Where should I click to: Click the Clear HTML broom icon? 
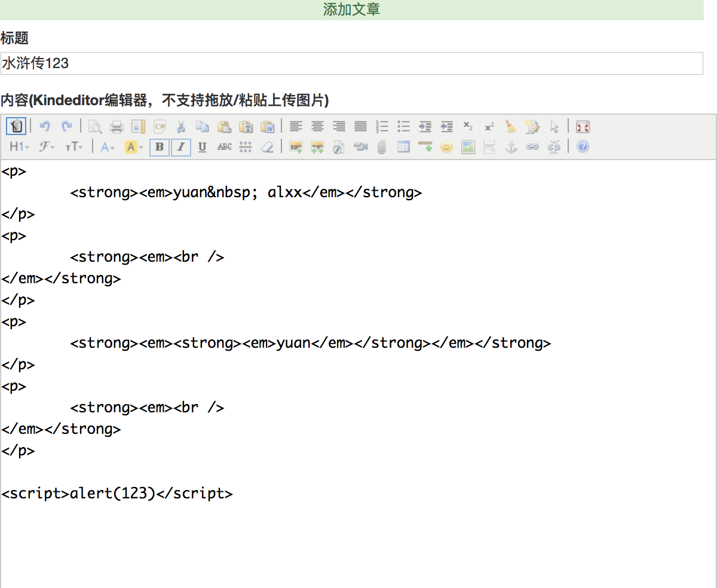click(x=511, y=126)
